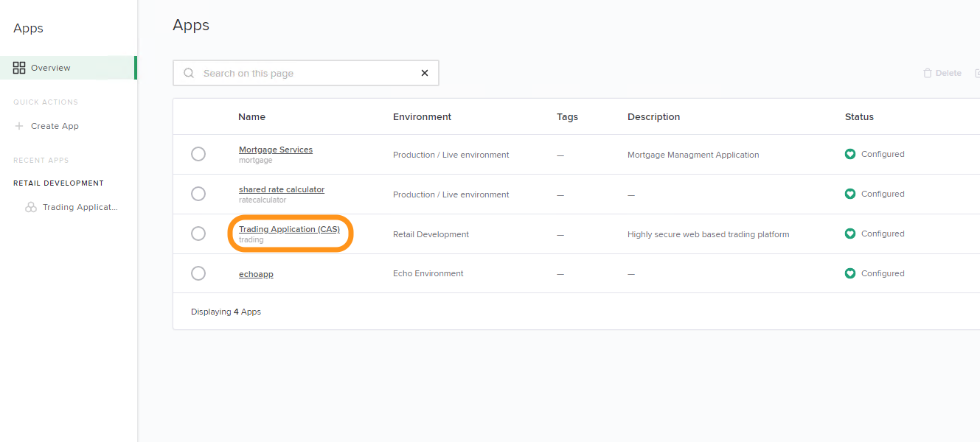Viewport: 980px width, 442px height.
Task: Click Configured status in Mortgage Services row
Action: 883,154
